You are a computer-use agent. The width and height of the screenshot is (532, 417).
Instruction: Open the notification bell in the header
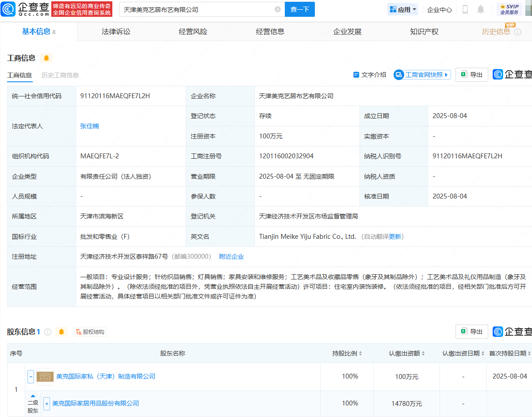[x=480, y=9]
